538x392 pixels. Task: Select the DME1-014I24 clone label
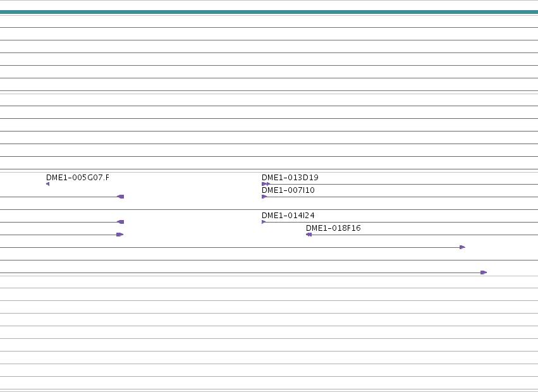click(x=288, y=216)
